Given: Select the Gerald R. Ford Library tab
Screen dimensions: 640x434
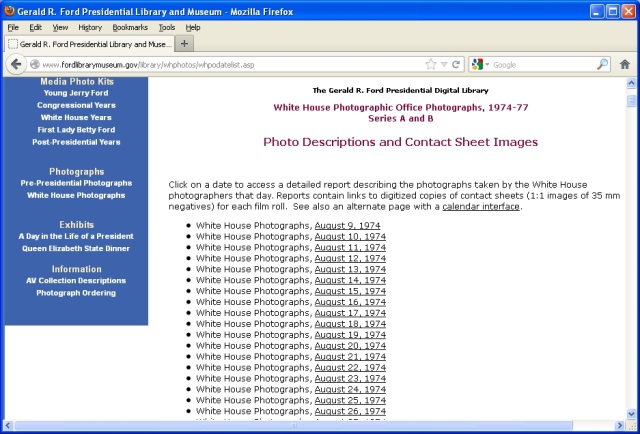Looking at the screenshot, I should [x=89, y=44].
